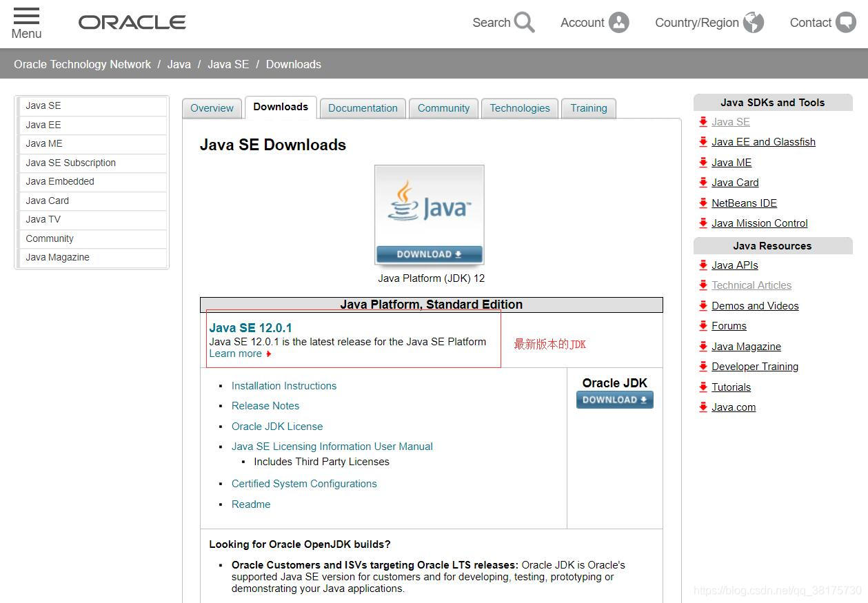Click red download icon beside Java Mission Control
The image size is (868, 603).
point(703,223)
